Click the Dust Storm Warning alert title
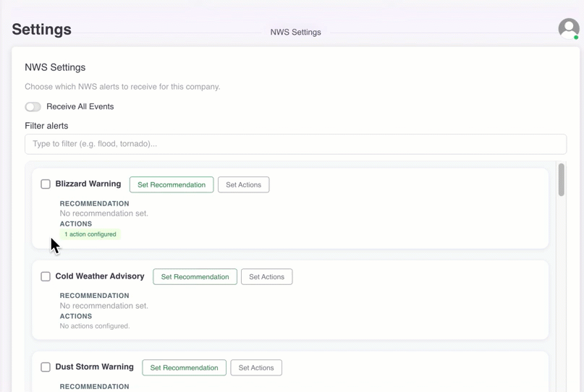The height and width of the screenshot is (392, 584). click(x=94, y=367)
